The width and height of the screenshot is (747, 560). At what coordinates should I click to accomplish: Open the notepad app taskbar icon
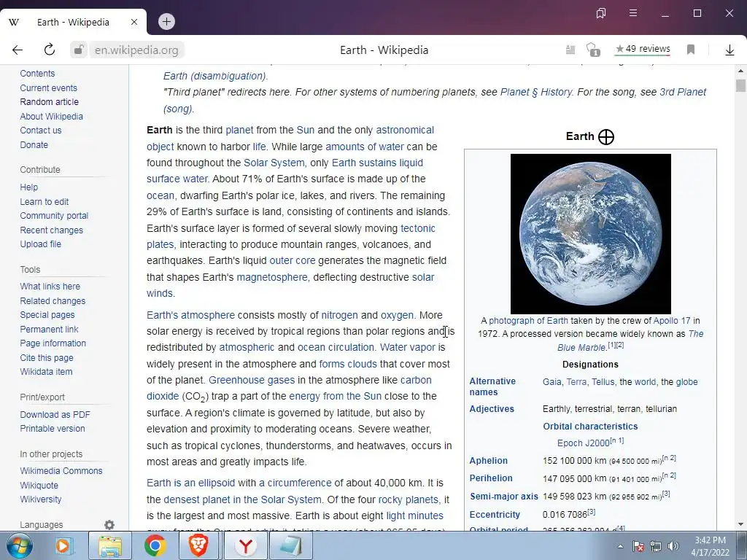click(x=290, y=545)
